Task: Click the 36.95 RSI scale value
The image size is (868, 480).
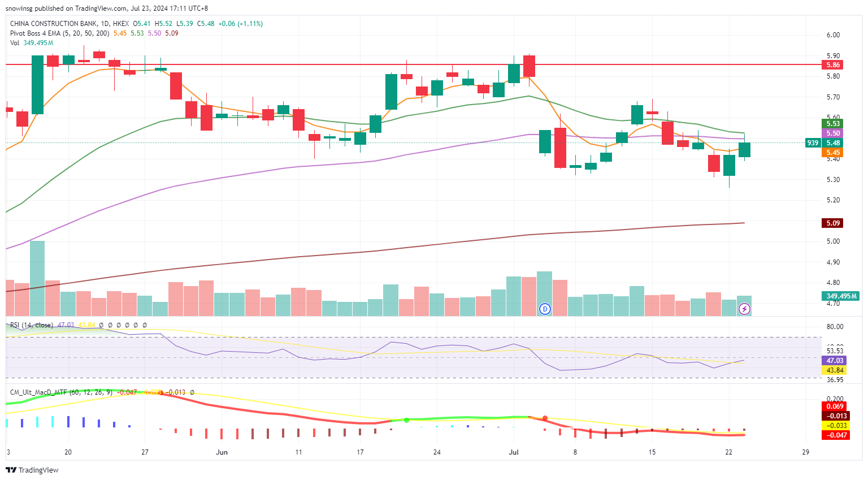Action: pyautogui.click(x=835, y=380)
